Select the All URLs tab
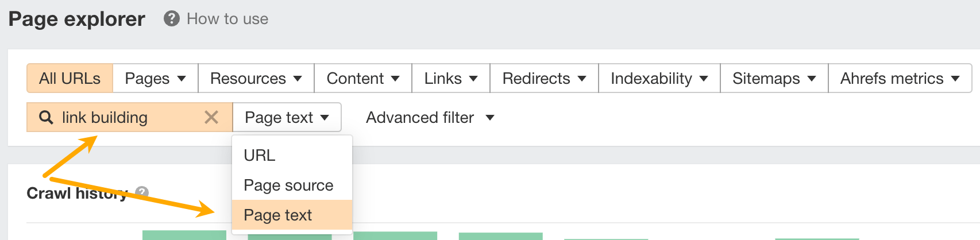 (x=70, y=79)
